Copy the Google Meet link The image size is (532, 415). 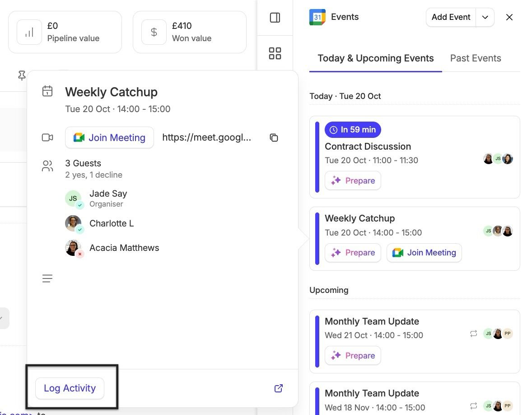click(274, 137)
